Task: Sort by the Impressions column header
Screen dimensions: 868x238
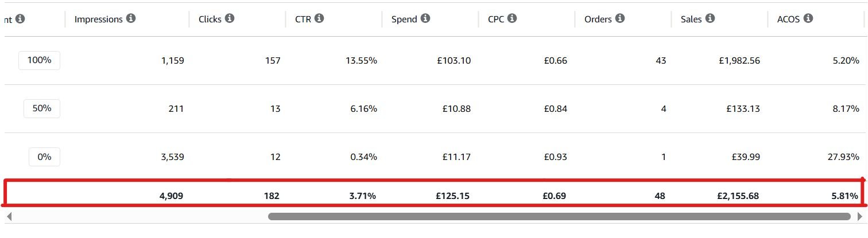Action: click(99, 19)
